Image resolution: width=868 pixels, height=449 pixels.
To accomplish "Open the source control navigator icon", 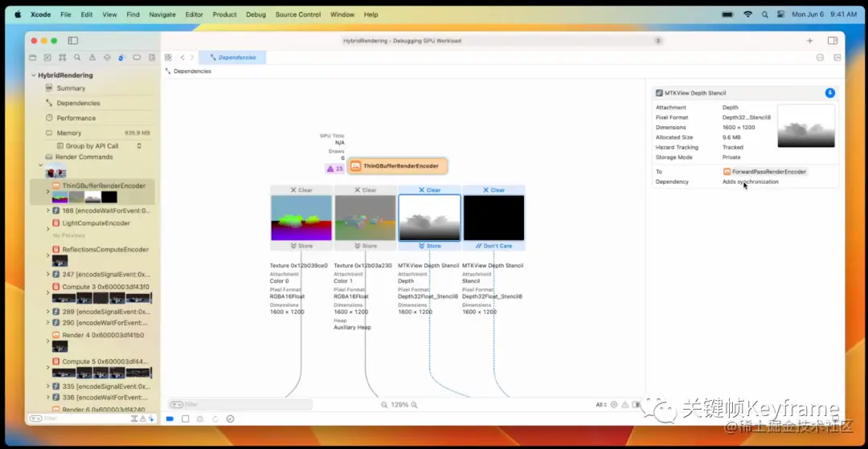I will (x=47, y=58).
